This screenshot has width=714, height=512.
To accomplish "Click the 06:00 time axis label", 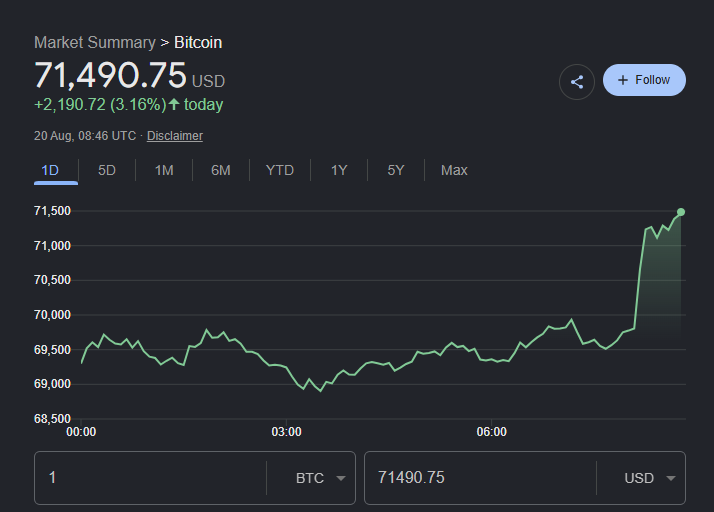I will (491, 432).
